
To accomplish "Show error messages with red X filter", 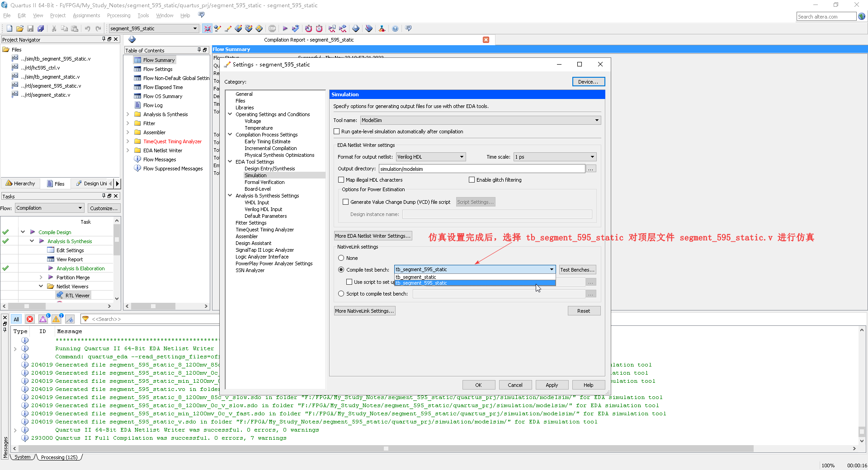I will coord(30,319).
